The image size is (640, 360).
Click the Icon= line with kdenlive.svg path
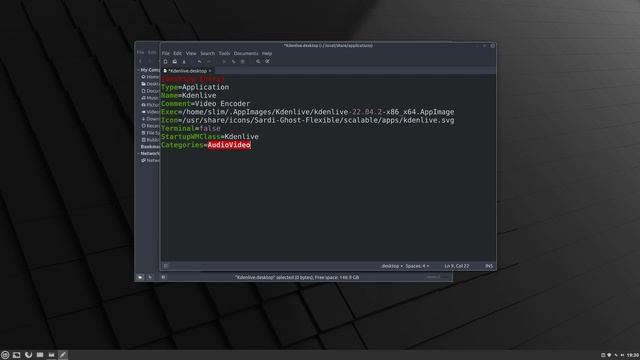coord(307,120)
